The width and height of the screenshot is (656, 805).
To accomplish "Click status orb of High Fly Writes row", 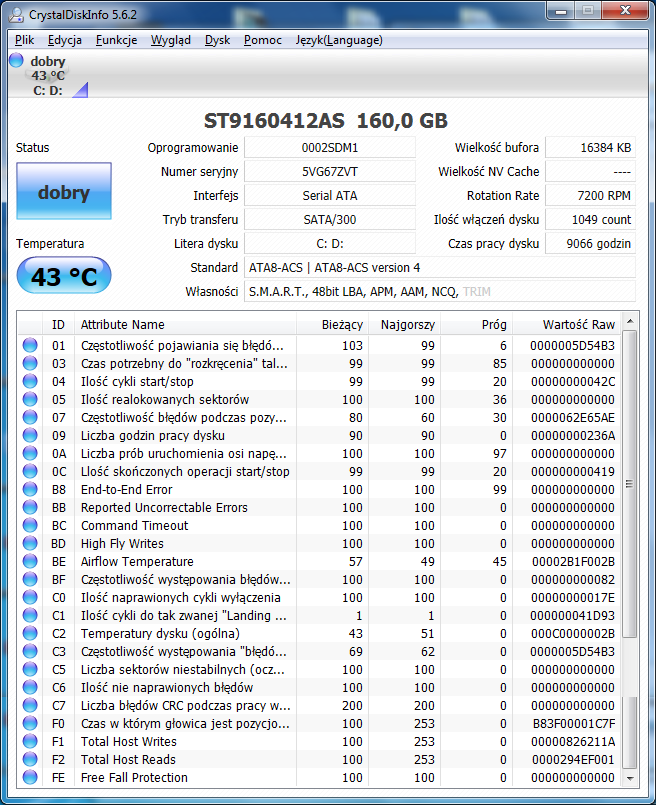I will tap(30, 543).
